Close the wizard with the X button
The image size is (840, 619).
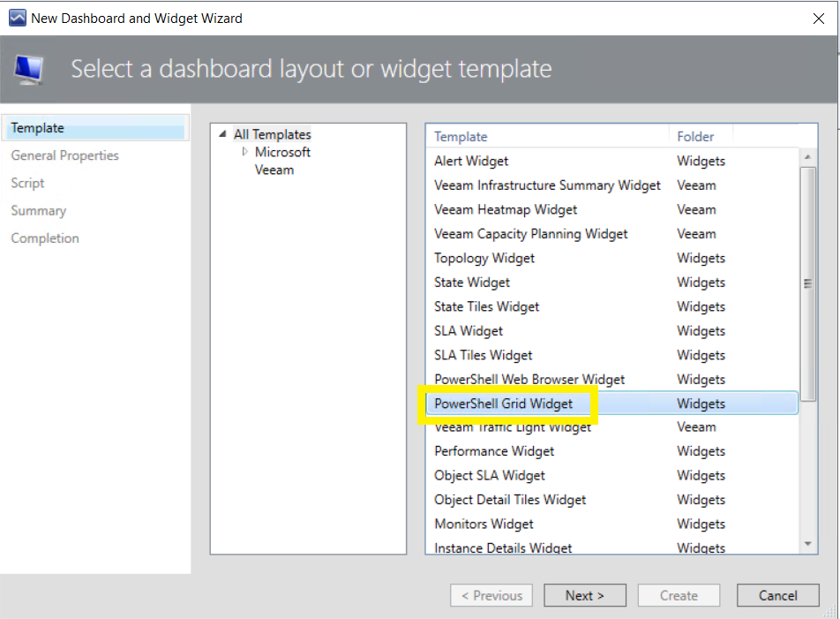819,19
